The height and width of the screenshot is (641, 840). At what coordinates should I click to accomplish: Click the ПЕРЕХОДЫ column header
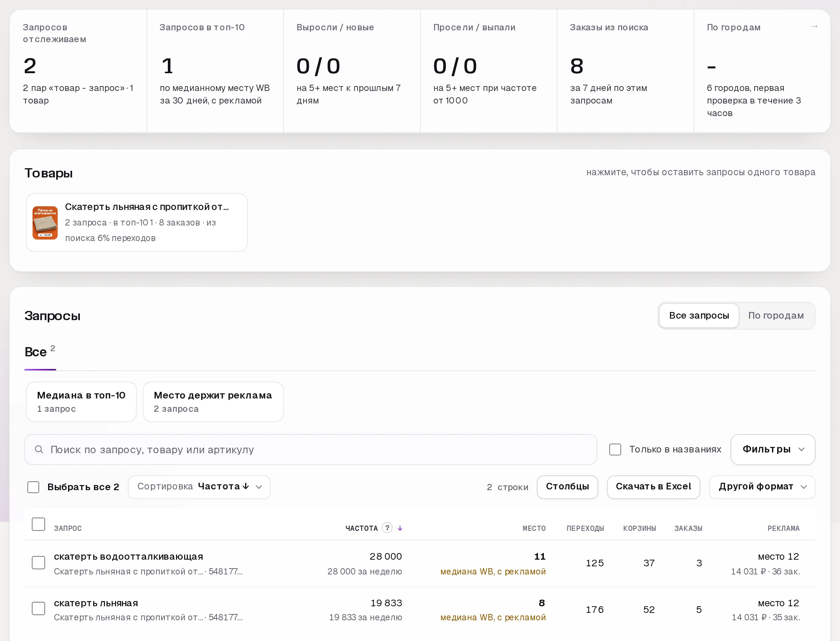pyautogui.click(x=585, y=529)
